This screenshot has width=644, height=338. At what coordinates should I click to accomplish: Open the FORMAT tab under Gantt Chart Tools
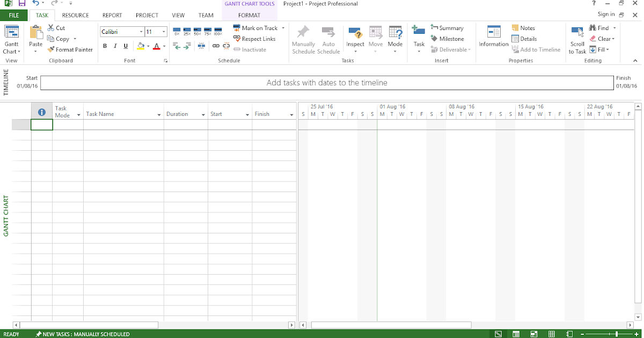tap(249, 15)
